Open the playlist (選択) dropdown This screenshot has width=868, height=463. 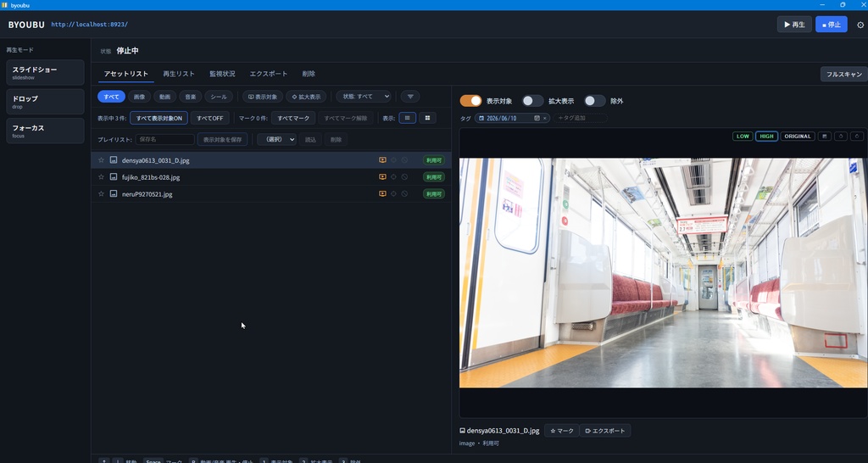(277, 140)
